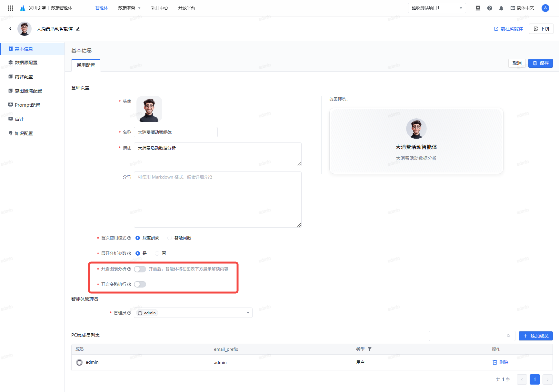Click help icon next to 首次使用模式

(129, 238)
